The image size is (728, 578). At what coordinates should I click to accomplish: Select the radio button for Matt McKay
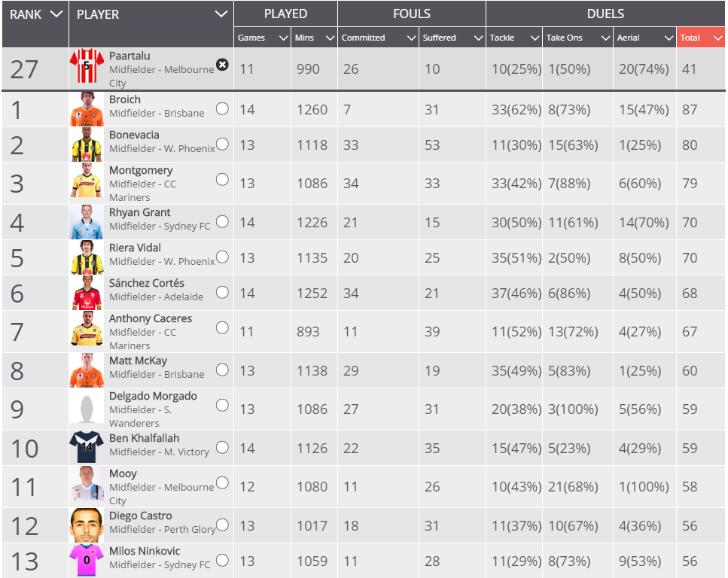click(222, 370)
